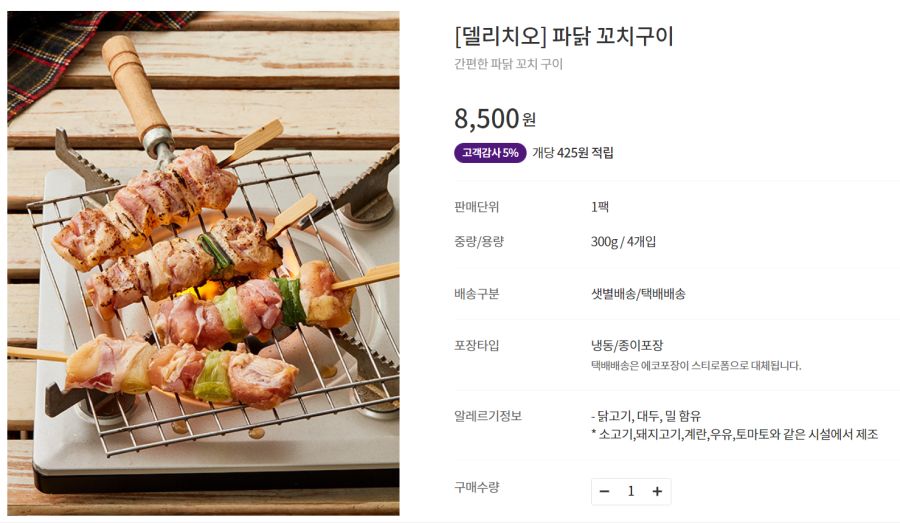Click the eco packaging styrofoam notice text
900x523 pixels.
click(x=695, y=366)
